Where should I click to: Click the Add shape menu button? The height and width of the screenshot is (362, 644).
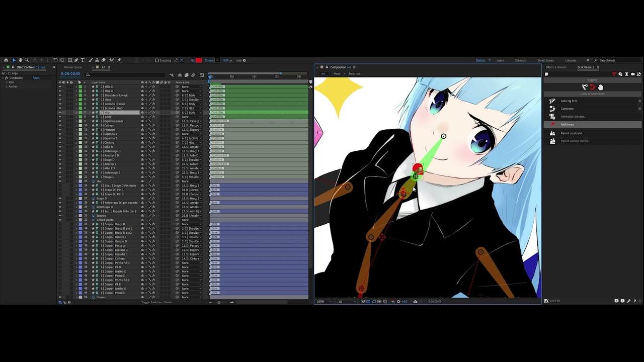[245, 60]
